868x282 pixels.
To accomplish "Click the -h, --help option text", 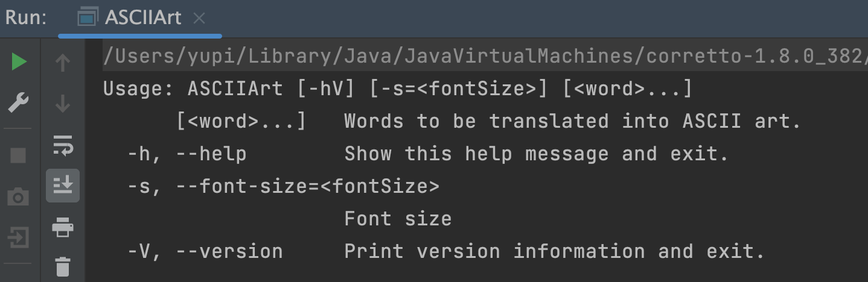I will [187, 154].
